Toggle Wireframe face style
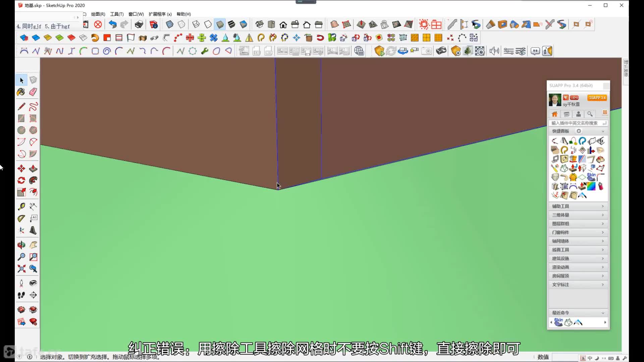This screenshot has width=644, height=362. point(196,24)
